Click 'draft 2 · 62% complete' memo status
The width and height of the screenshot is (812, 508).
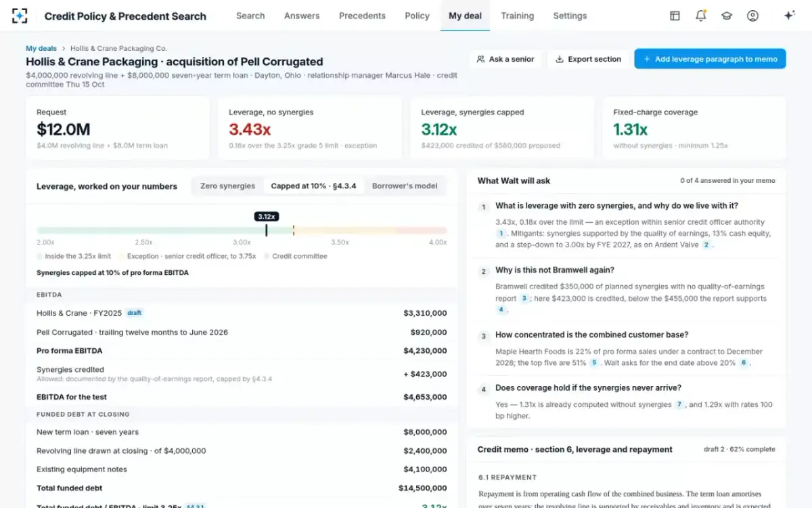[740, 449]
